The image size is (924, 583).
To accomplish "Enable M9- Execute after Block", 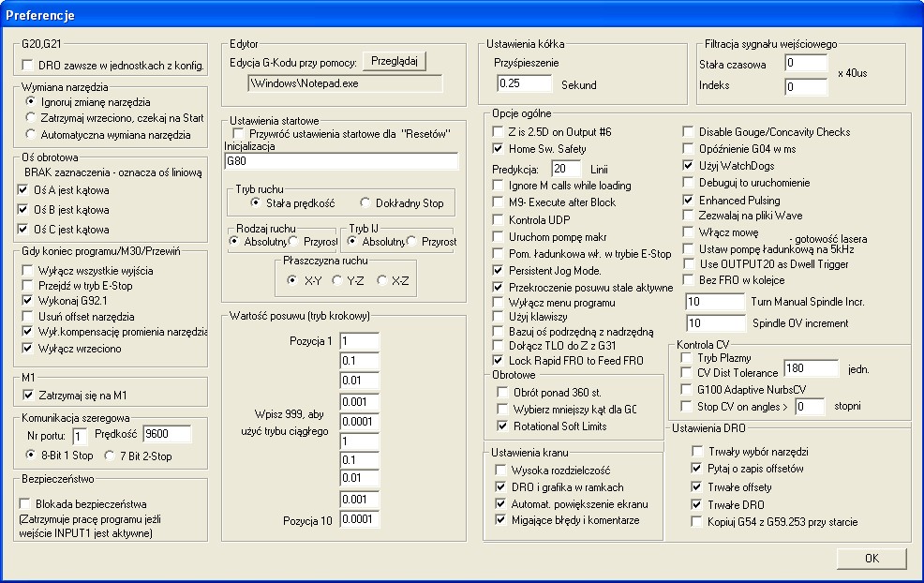I will (498, 202).
